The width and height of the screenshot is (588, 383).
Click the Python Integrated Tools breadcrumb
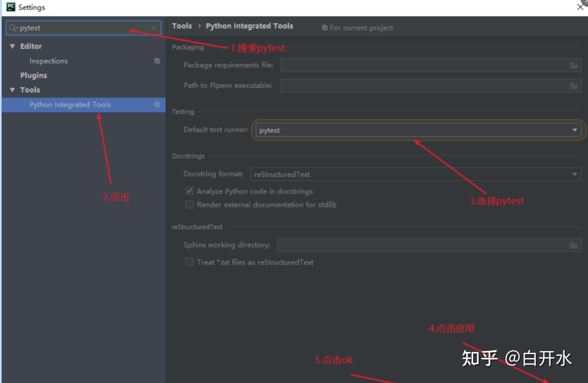pos(249,26)
